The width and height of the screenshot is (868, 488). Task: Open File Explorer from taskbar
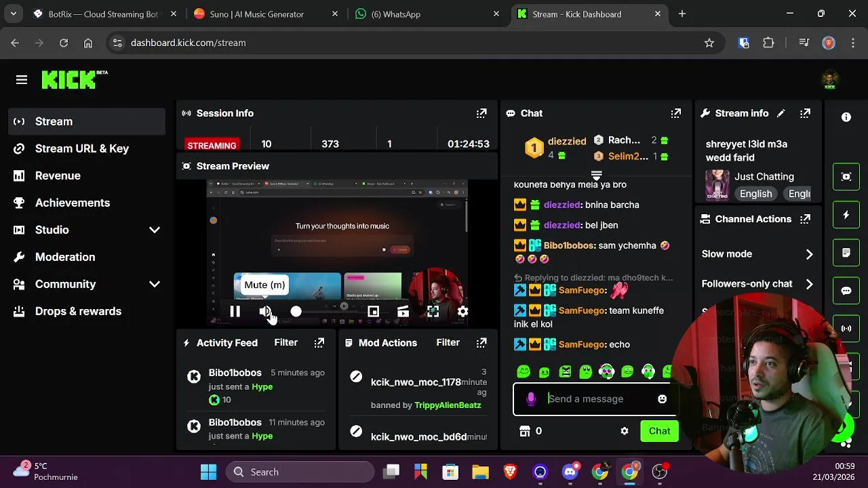point(481,472)
